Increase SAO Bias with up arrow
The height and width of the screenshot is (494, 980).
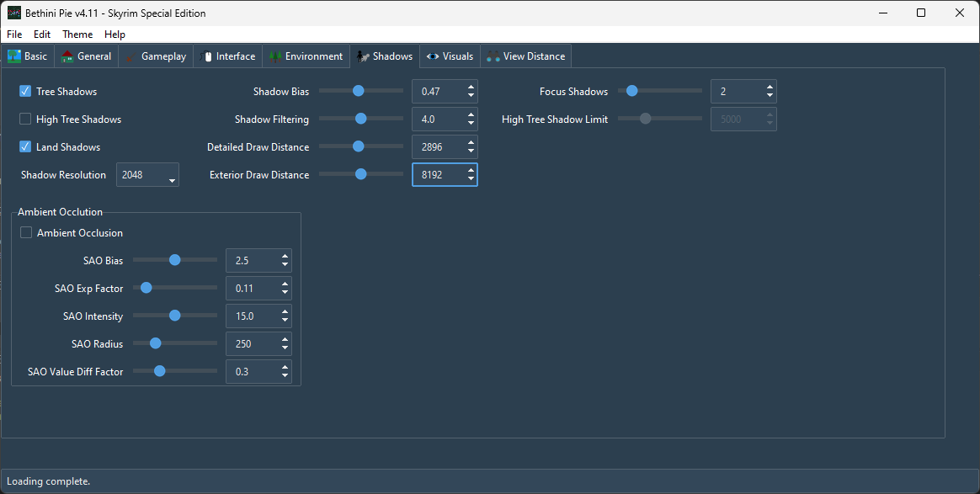tap(285, 256)
